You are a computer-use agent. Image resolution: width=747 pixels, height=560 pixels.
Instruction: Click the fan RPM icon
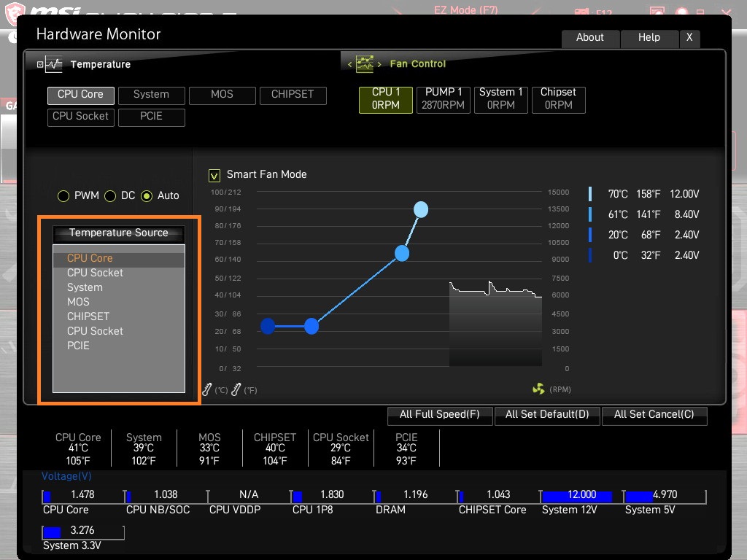pyautogui.click(x=538, y=389)
